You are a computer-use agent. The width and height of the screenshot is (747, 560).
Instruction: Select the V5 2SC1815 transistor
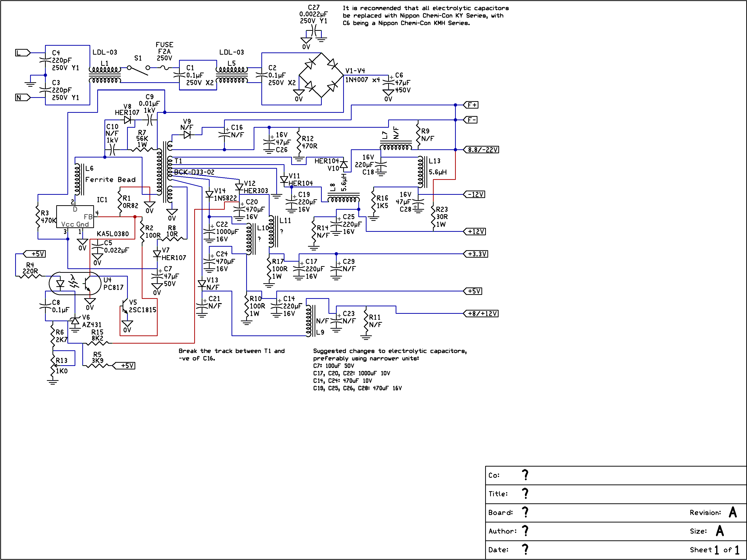click(125, 306)
